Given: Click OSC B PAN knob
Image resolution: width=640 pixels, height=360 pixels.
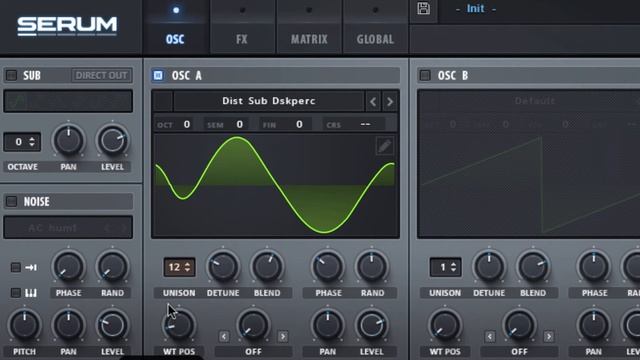Looking at the screenshot, I should (593, 325).
